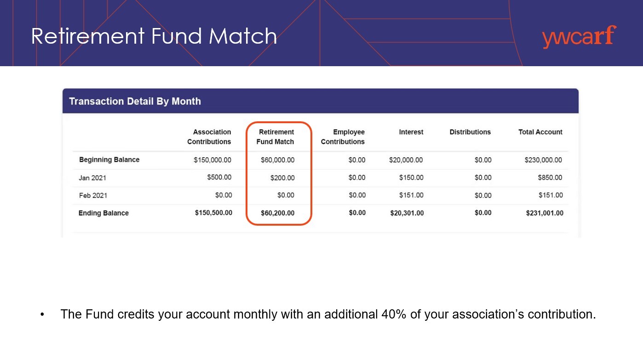The height and width of the screenshot is (364, 643).
Task: Click the Interest column header
Action: tap(411, 132)
